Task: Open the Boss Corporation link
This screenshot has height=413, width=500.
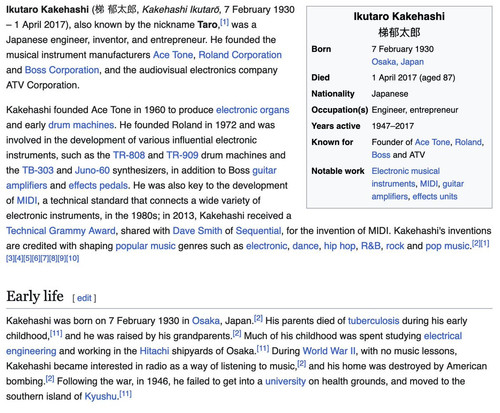Action: (x=62, y=70)
